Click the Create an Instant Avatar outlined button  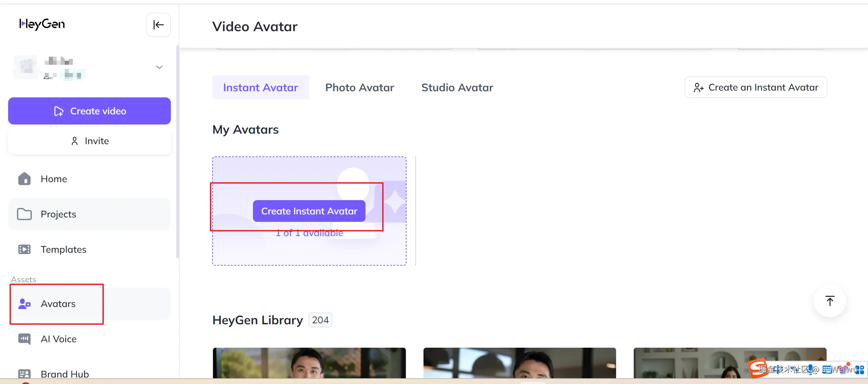[x=756, y=87]
